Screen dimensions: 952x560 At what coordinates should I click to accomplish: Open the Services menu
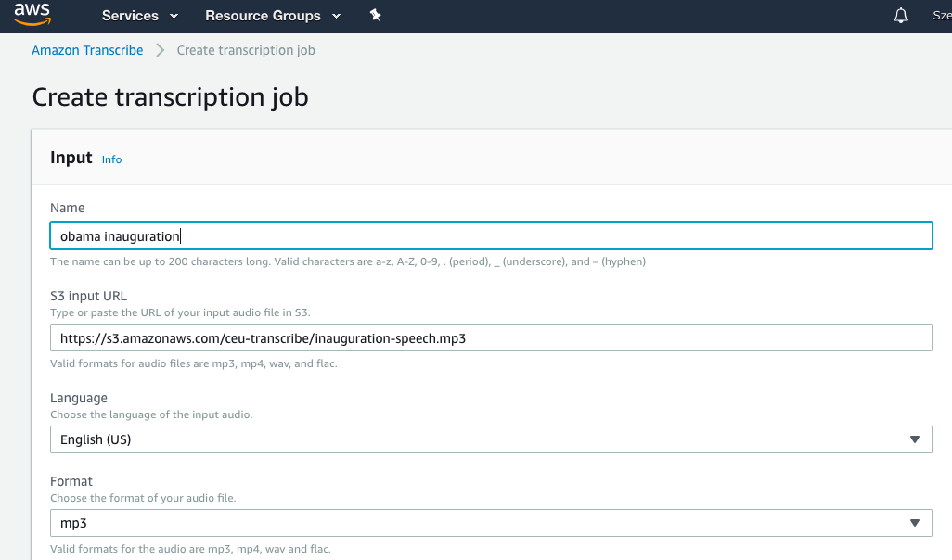[x=139, y=16]
